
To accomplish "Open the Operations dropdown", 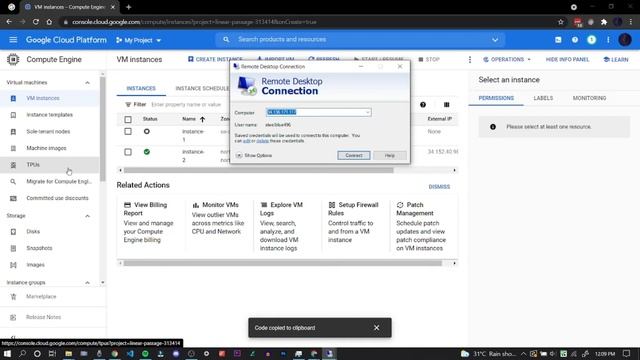I will tap(507, 60).
